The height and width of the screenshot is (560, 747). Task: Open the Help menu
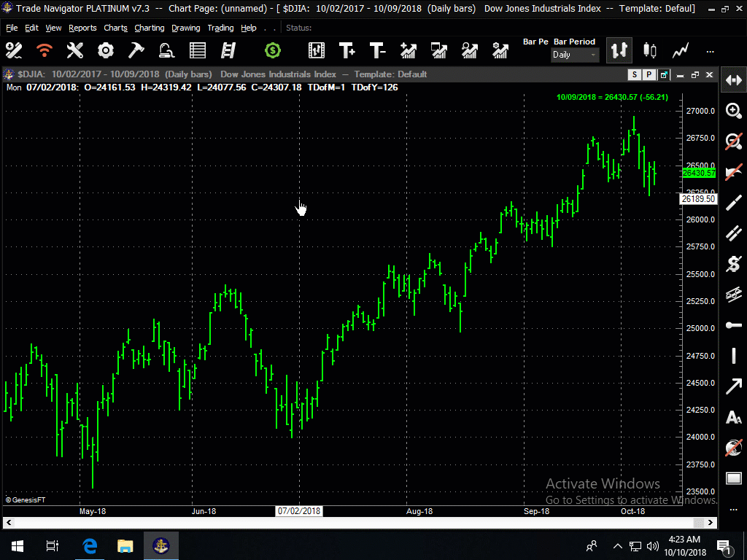point(248,28)
